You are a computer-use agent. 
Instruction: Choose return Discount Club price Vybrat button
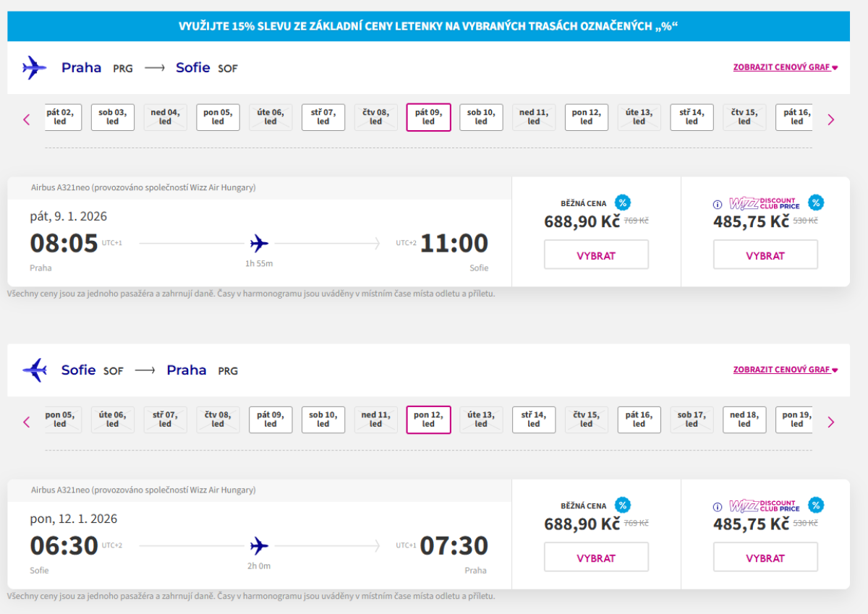coord(765,558)
